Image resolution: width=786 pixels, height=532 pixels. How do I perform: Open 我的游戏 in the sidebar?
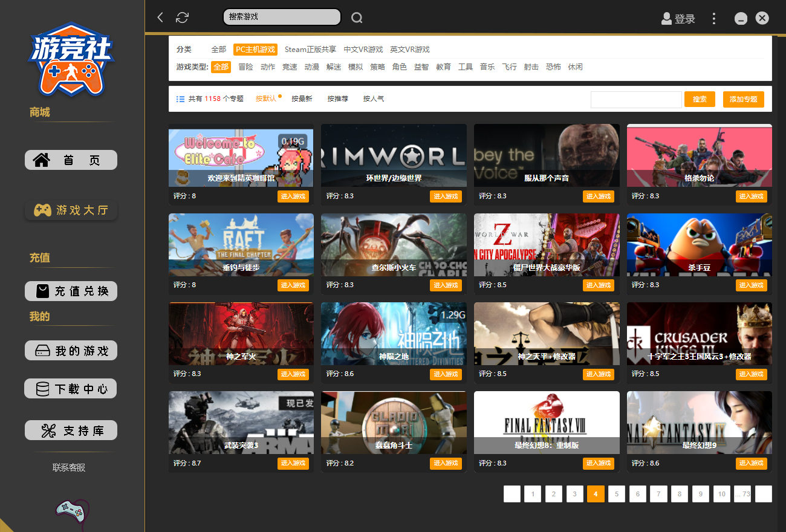(71, 351)
